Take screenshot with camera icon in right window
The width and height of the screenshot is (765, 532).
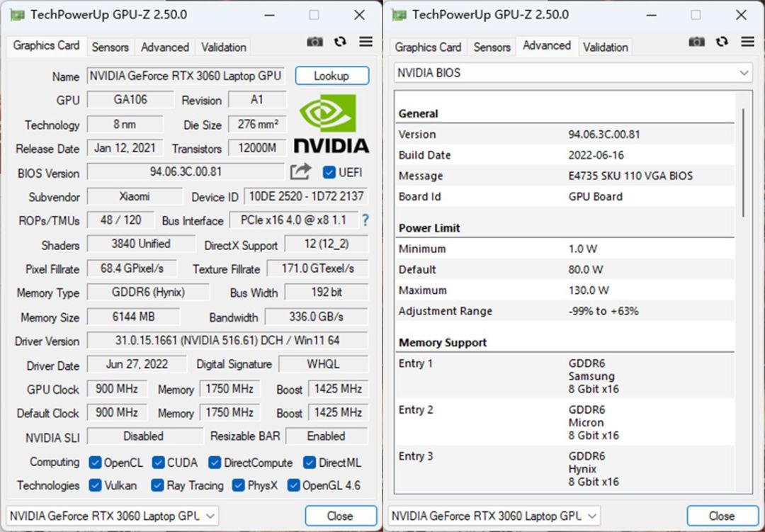(x=697, y=42)
